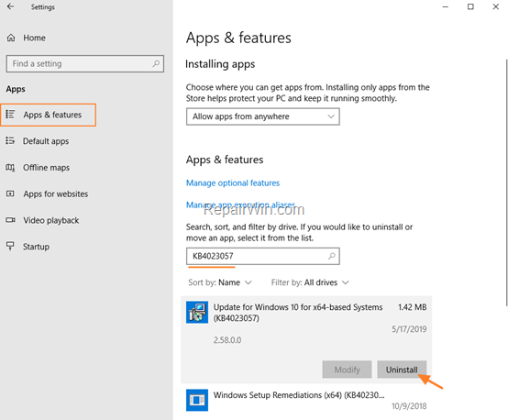This screenshot has height=420, width=508.
Task: Select Apps & features in the sidebar
Action: point(49,115)
